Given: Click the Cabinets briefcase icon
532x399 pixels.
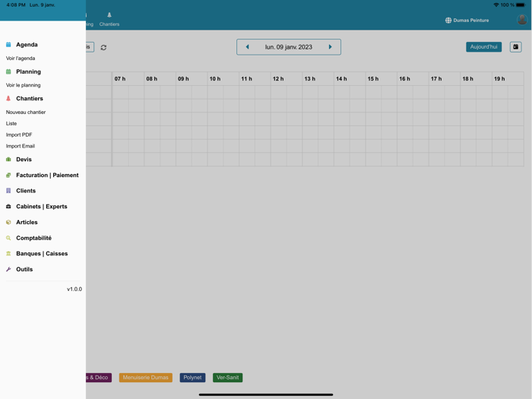Looking at the screenshot, I should [8, 206].
